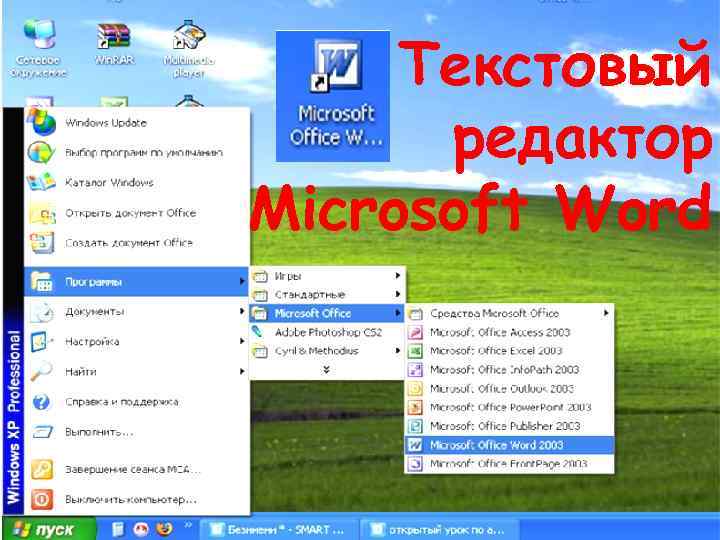720x540 pixels.
Task: Show hidden quick launch icons chevron
Action: (x=188, y=524)
